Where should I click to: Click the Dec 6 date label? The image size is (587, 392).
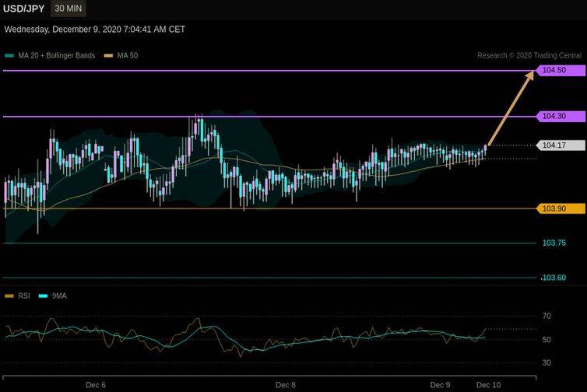click(96, 385)
